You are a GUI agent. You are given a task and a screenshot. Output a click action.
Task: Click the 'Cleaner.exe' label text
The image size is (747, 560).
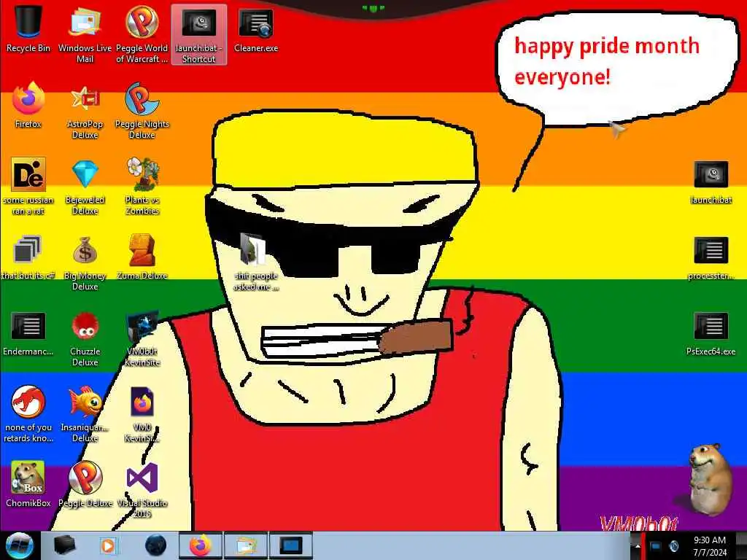(x=256, y=48)
